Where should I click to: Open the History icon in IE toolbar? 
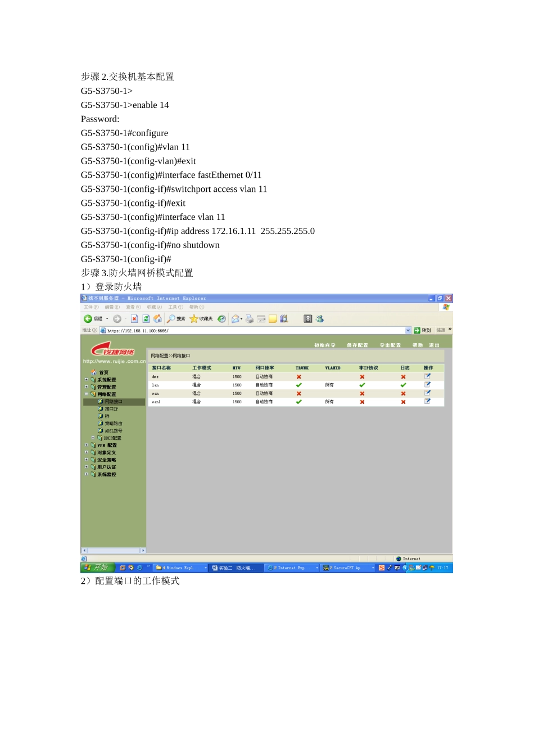click(x=222, y=319)
